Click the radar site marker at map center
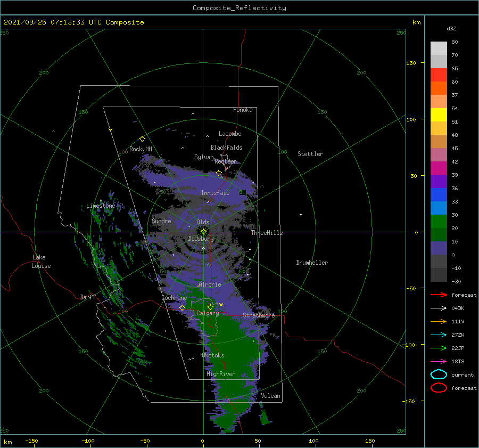This screenshot has height=448, width=479. click(203, 232)
